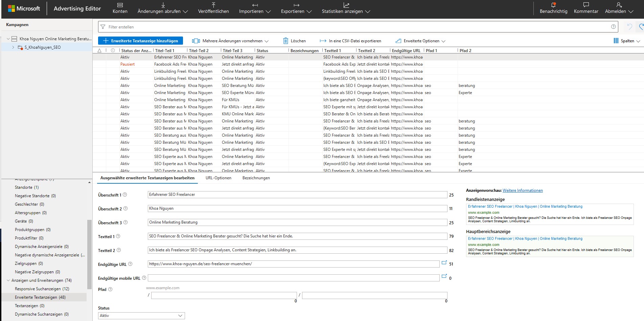Open the Weitere Informationen link
Screen dimensions: 644x321
523,190
